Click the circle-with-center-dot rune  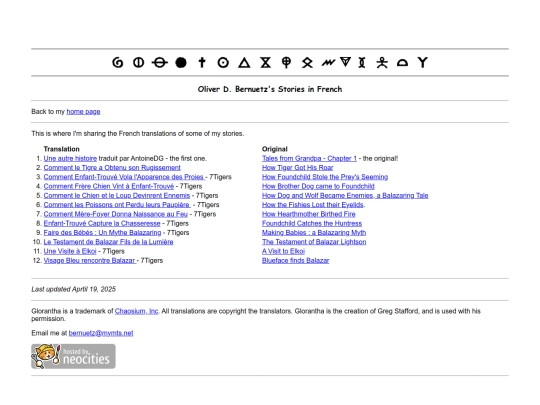[223, 63]
